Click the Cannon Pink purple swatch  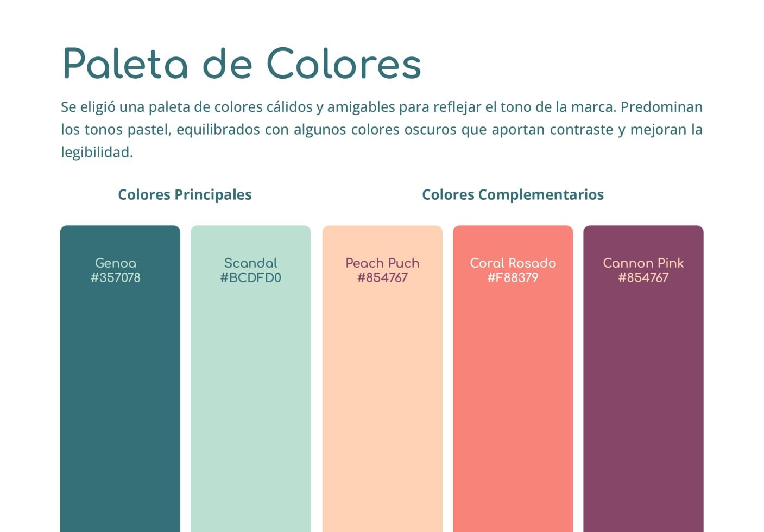point(643,378)
